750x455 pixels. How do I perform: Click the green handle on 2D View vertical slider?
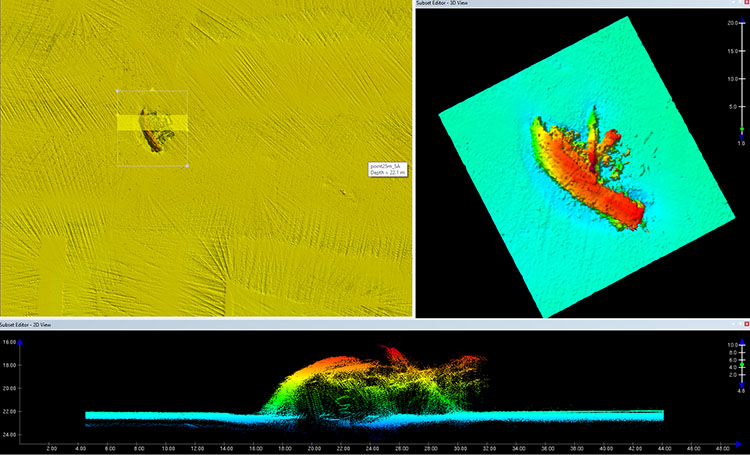point(742,365)
